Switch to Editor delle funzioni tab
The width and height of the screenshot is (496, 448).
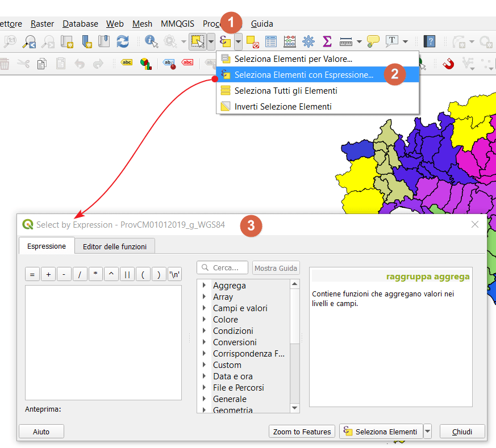coord(115,246)
